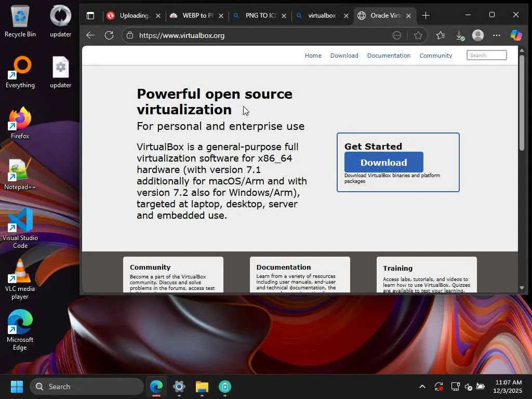The height and width of the screenshot is (399, 532).
Task: Open a new browser tab
Action: pyautogui.click(x=425, y=16)
